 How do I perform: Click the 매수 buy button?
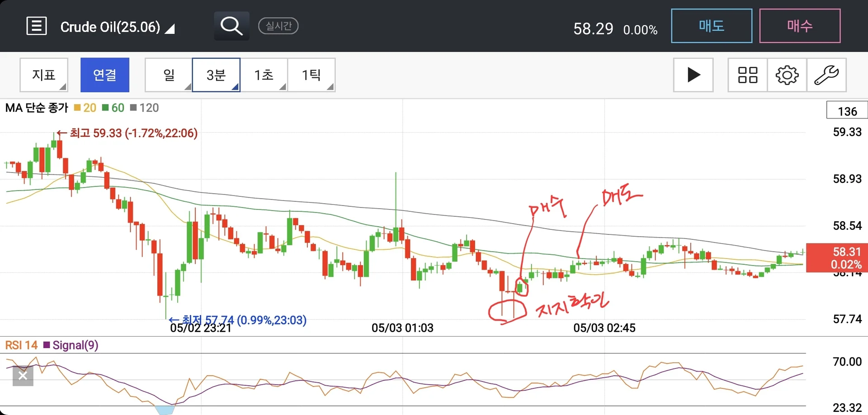800,26
